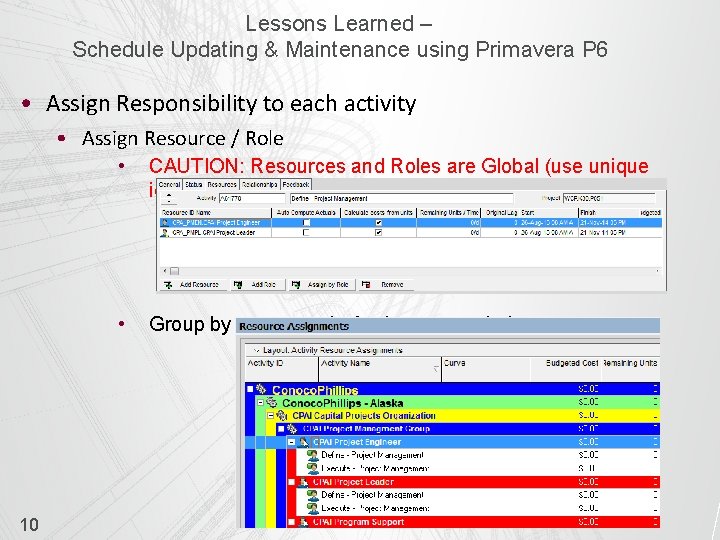Click the CPAI Program Support person icon
720x540 pixels.
coord(303,522)
